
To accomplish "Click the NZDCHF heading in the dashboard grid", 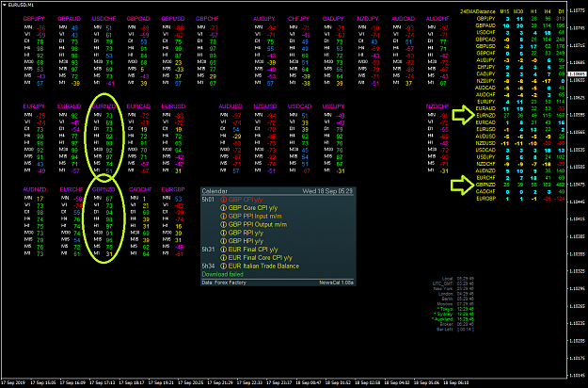I will 437,106.
